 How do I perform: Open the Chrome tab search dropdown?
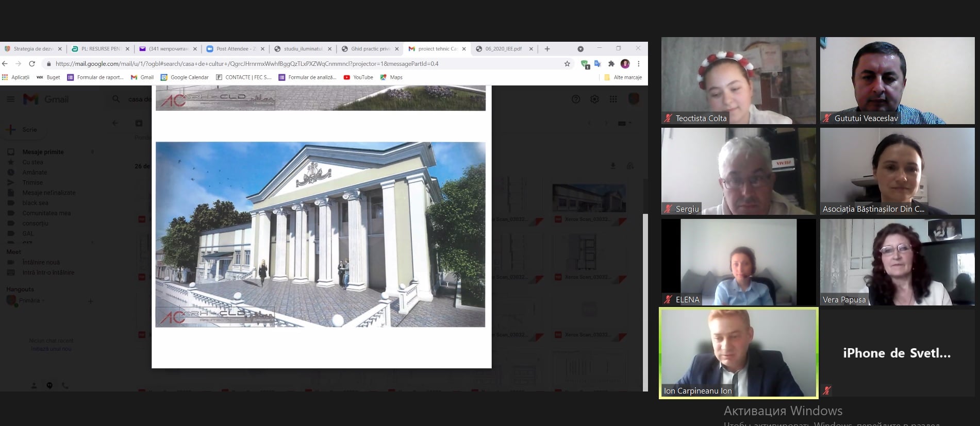(580, 49)
